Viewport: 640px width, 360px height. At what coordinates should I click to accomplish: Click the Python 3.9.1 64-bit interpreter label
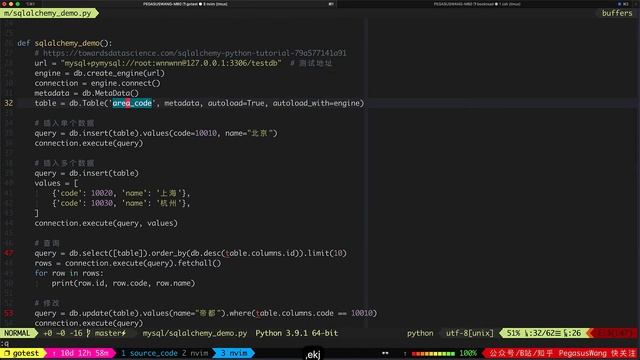[297, 333]
